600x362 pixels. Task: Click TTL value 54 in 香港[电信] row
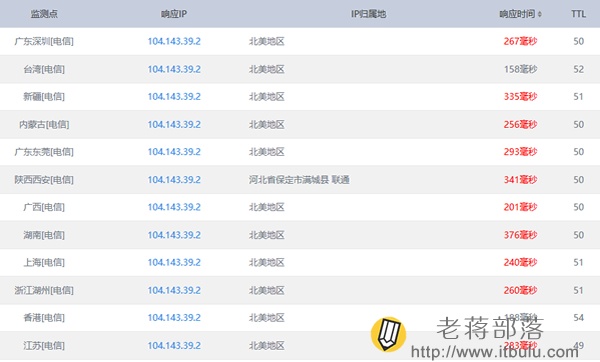click(x=579, y=318)
